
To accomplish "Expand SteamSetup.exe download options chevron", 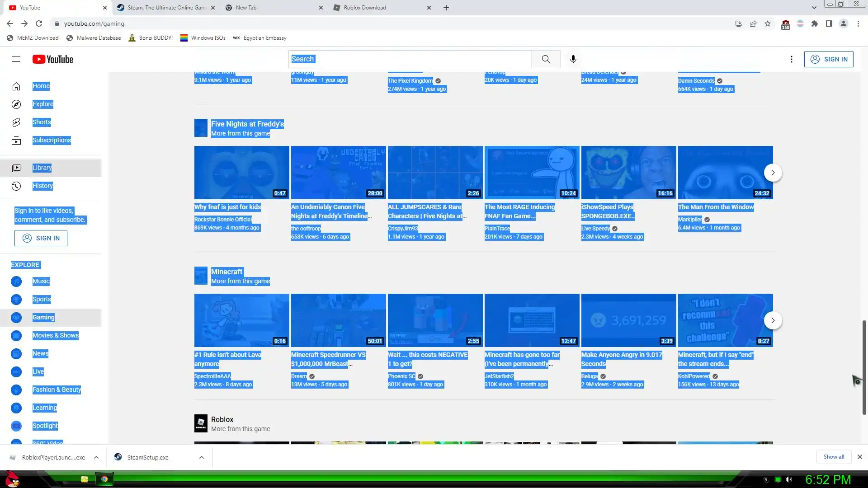I will click(x=202, y=457).
